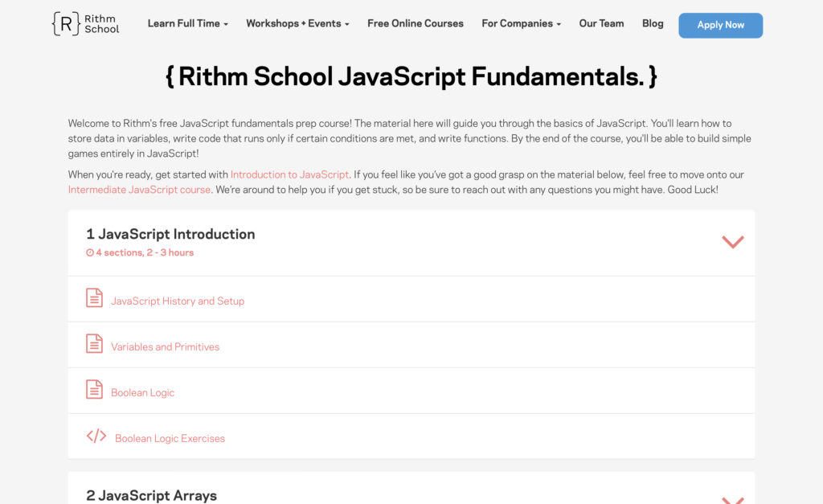Click document icon beside Boolean Logic
Screen dimensions: 823x504
[95, 390]
